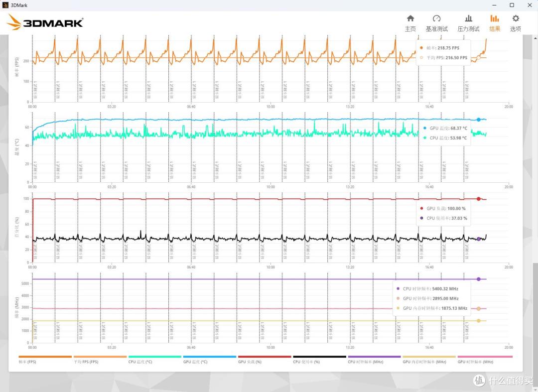Click the 218.75 FPS tooltip value
The image size is (538, 392).
pyautogui.click(x=448, y=48)
